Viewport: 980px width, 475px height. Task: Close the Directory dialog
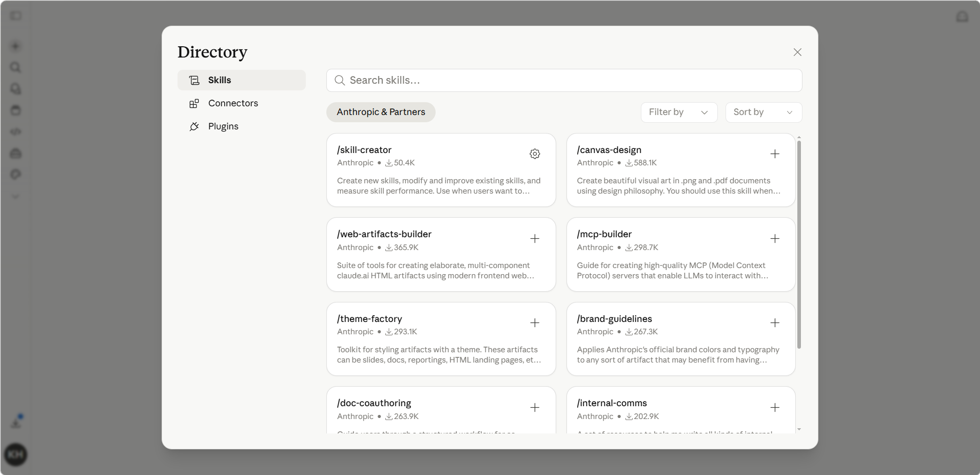797,52
